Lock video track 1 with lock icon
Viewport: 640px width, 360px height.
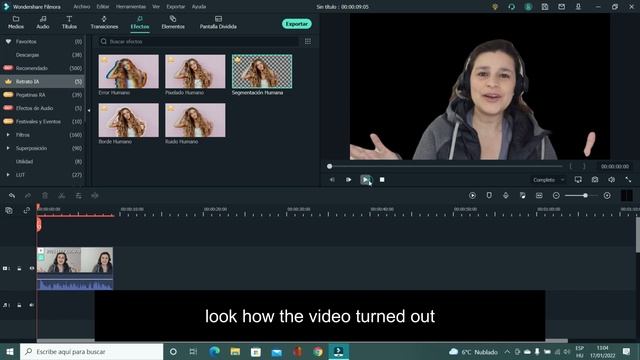coord(19,269)
